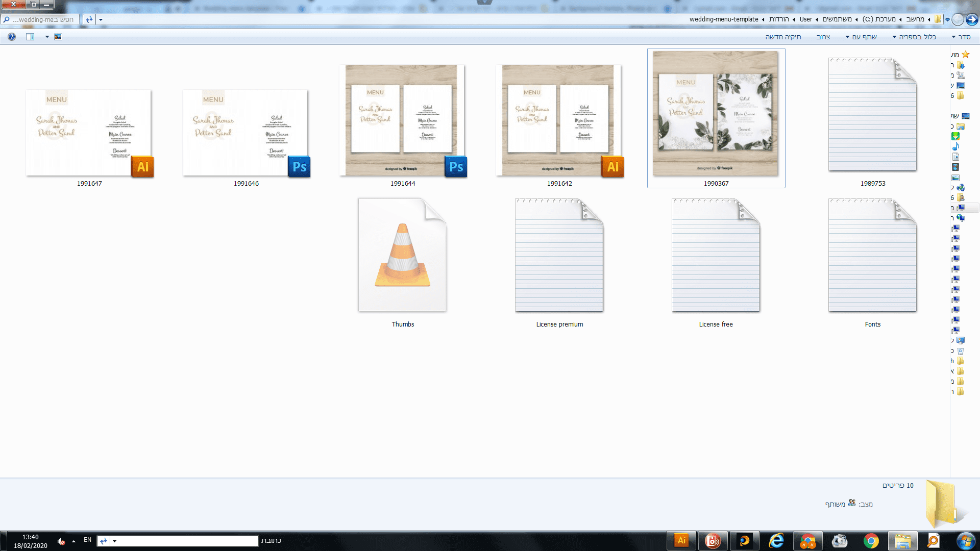The width and height of the screenshot is (980, 551).
Task: Click the צרוב (Burn) toolbar button
Action: point(823,37)
